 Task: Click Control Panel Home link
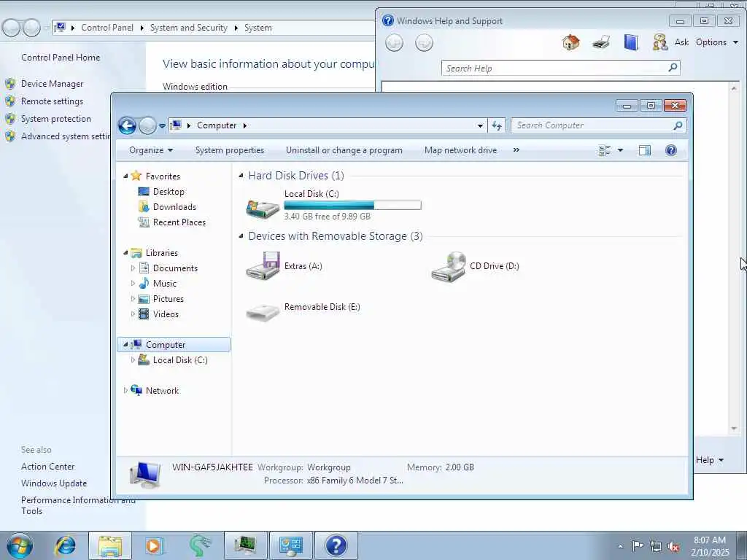click(61, 58)
